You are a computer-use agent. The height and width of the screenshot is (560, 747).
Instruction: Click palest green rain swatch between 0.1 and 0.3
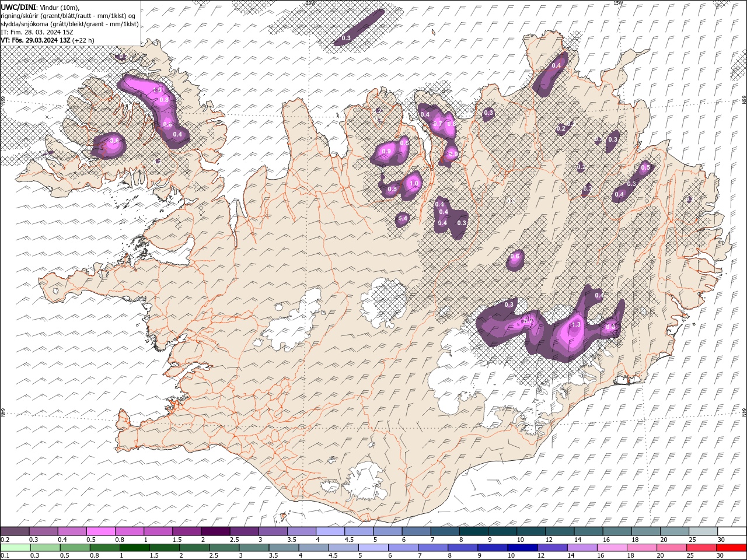[x=15, y=548]
